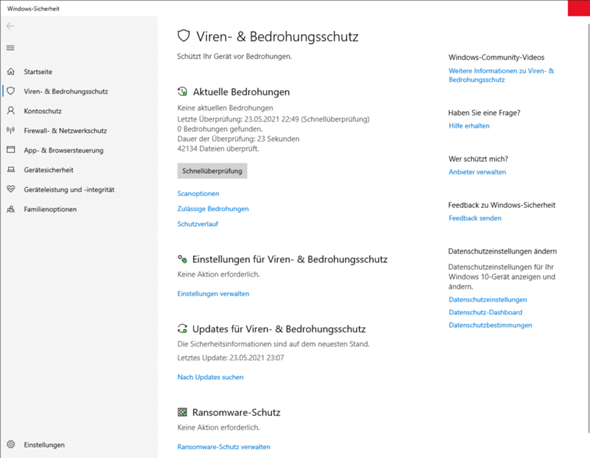Click Hilfe erhalten link
Viewport: 590px width, 458px height.
469,126
